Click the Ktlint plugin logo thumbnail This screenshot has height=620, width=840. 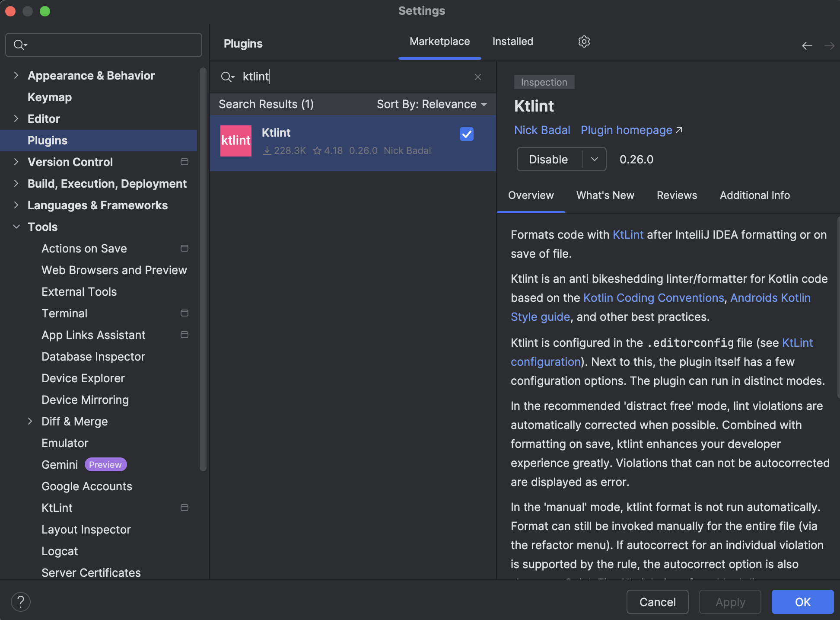click(236, 141)
